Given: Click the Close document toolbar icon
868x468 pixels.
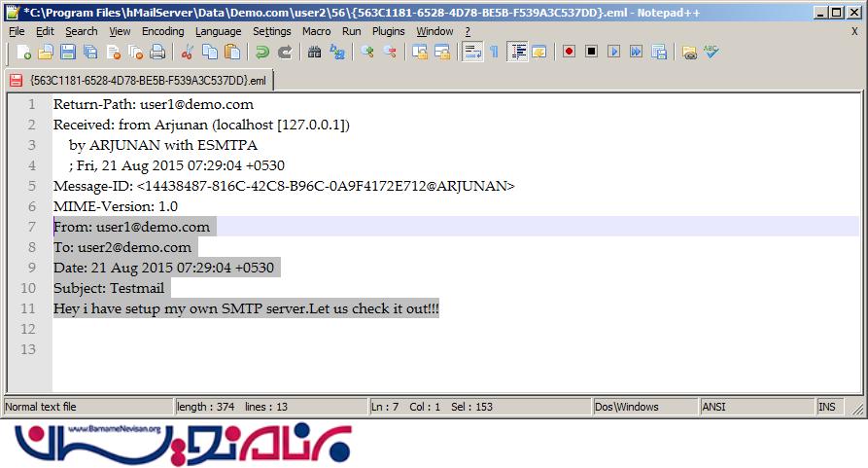Looking at the screenshot, I should 114,53.
